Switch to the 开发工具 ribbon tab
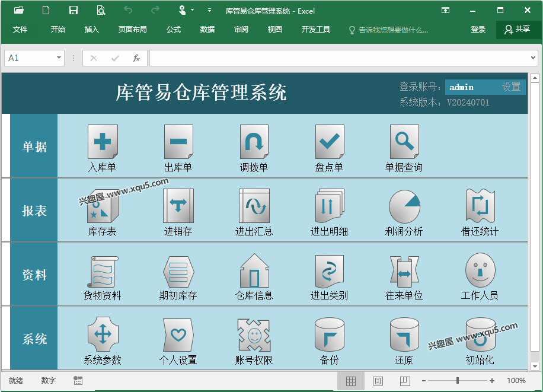This screenshot has height=392, width=543. tap(316, 30)
